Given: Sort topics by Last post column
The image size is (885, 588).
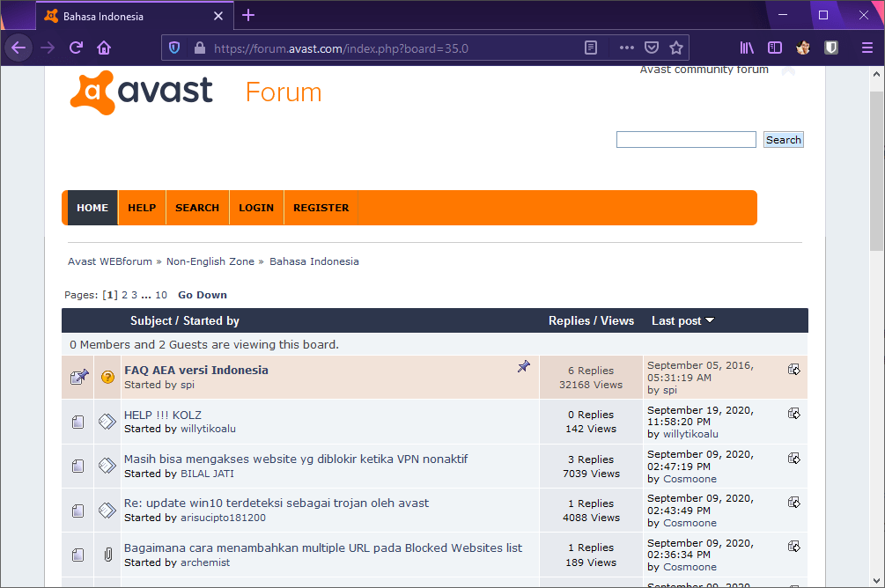Looking at the screenshot, I should point(676,321).
